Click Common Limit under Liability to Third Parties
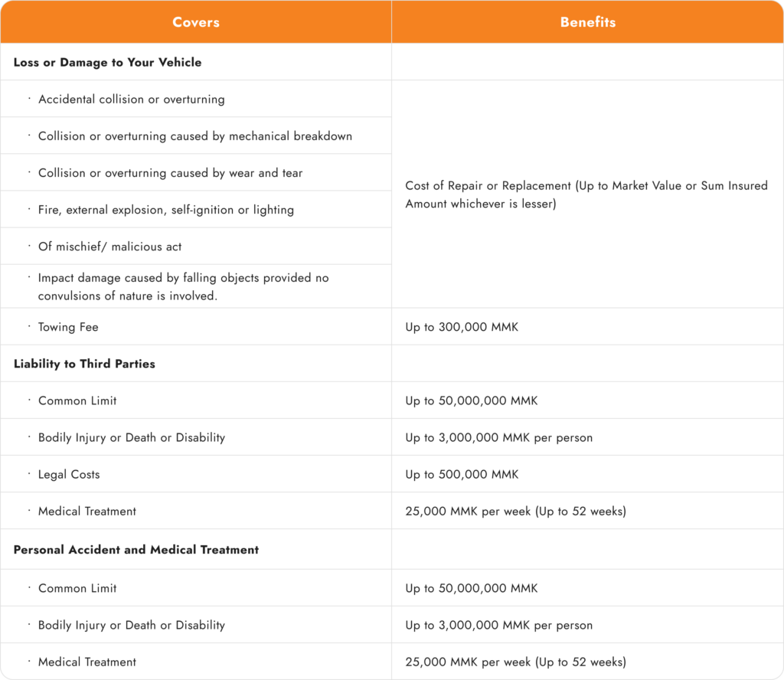Screen dimensions: 784x680 click(77, 400)
